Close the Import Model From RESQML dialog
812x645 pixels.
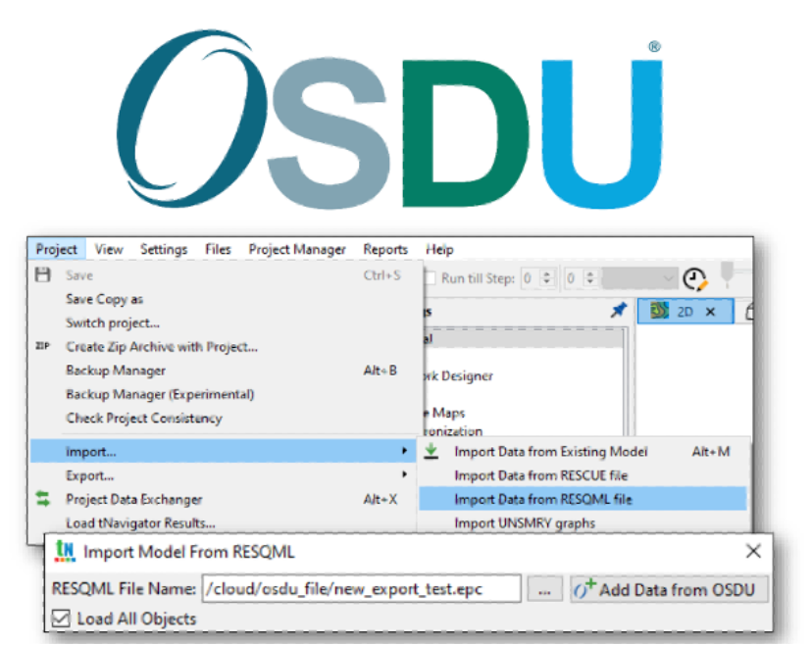click(x=753, y=551)
